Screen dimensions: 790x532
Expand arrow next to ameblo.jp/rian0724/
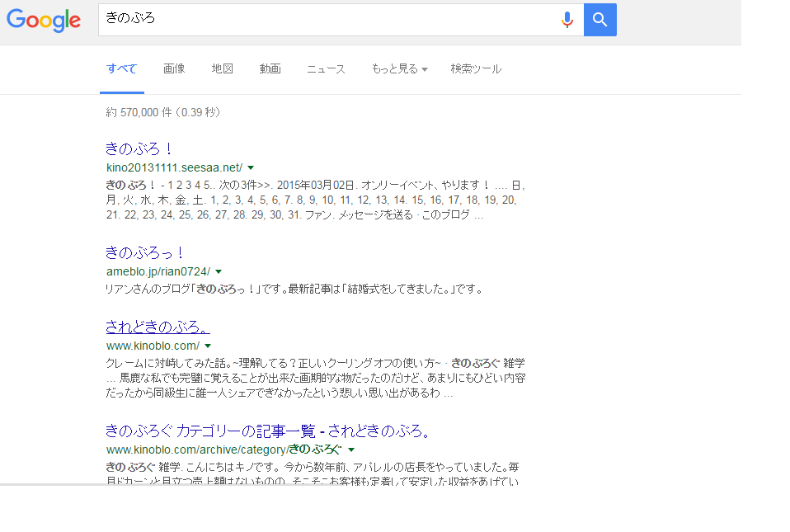click(219, 271)
